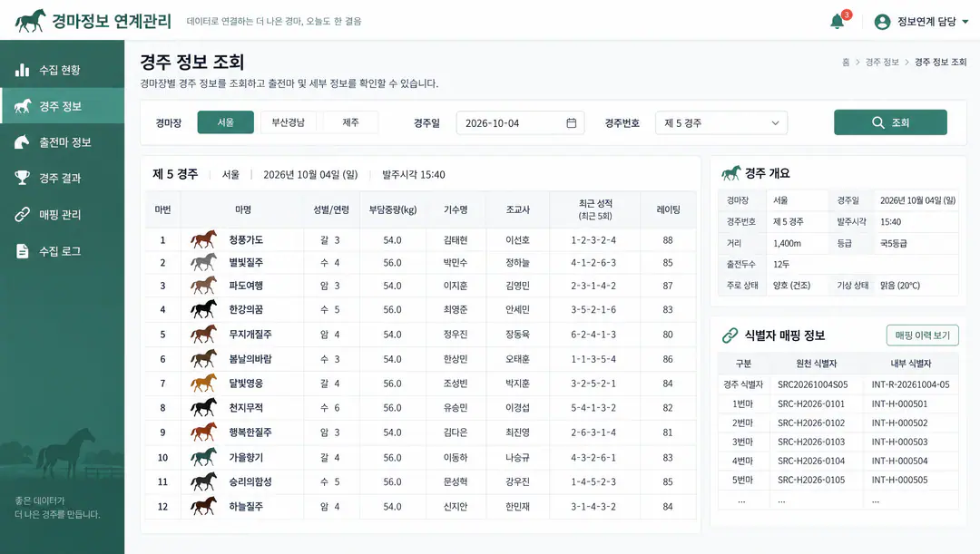This screenshot has width=980, height=554.
Task: Click jockey name 신지안 in row 12
Action: pos(456,507)
